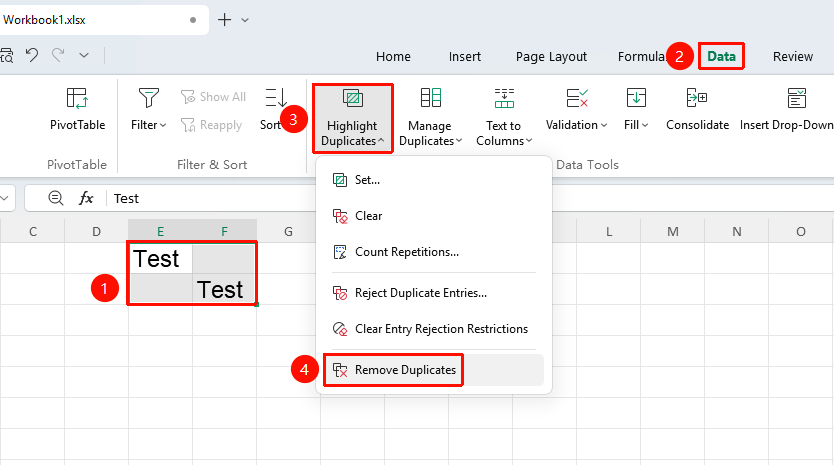
Task: Click the Filter funnel icon
Action: [x=148, y=98]
